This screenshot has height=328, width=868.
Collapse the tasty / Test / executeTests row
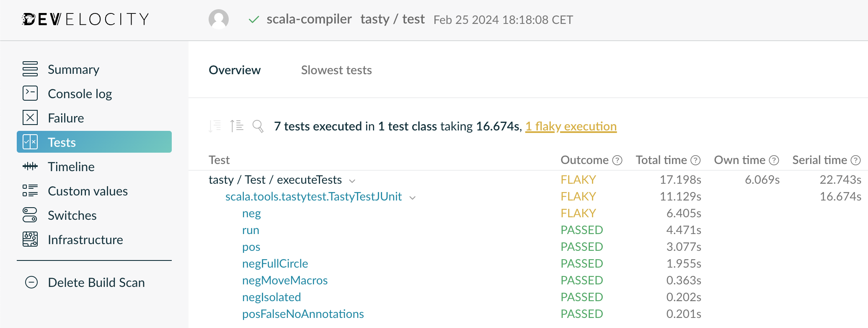[352, 181]
